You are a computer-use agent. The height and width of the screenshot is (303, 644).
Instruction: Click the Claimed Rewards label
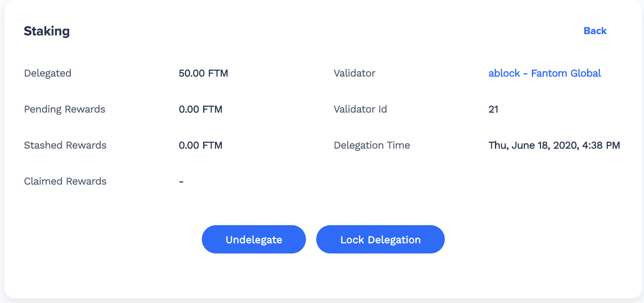pyautogui.click(x=65, y=181)
